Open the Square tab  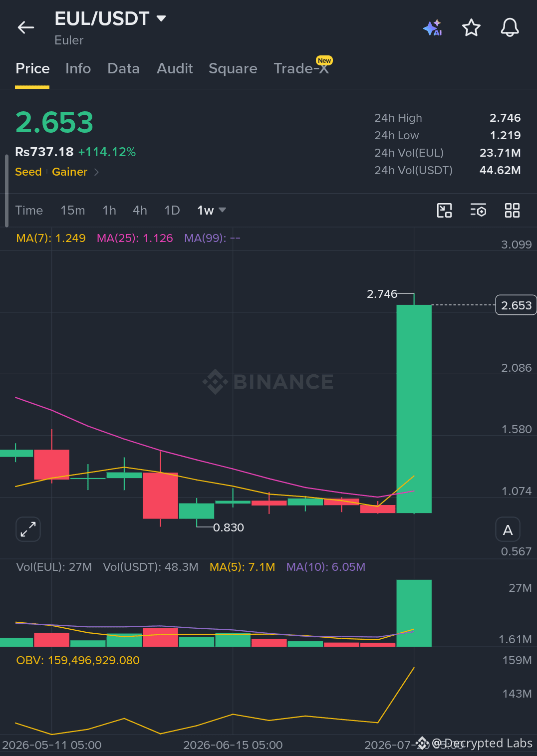[233, 68]
